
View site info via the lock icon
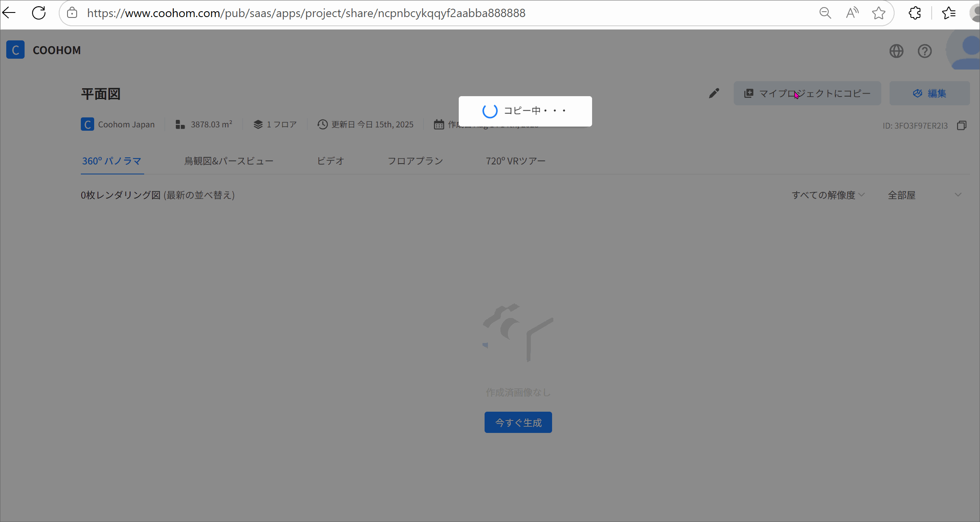pos(72,13)
